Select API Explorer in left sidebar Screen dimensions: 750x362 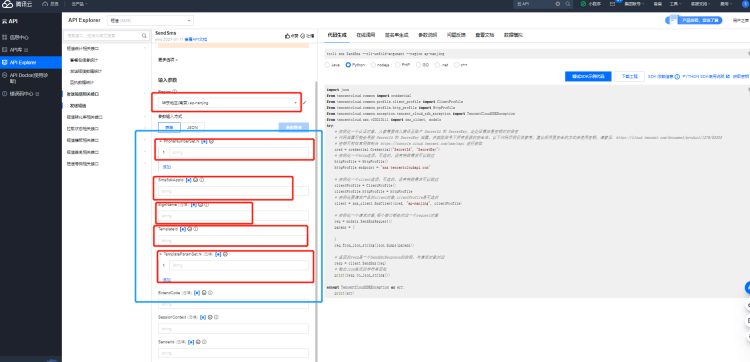[x=31, y=62]
